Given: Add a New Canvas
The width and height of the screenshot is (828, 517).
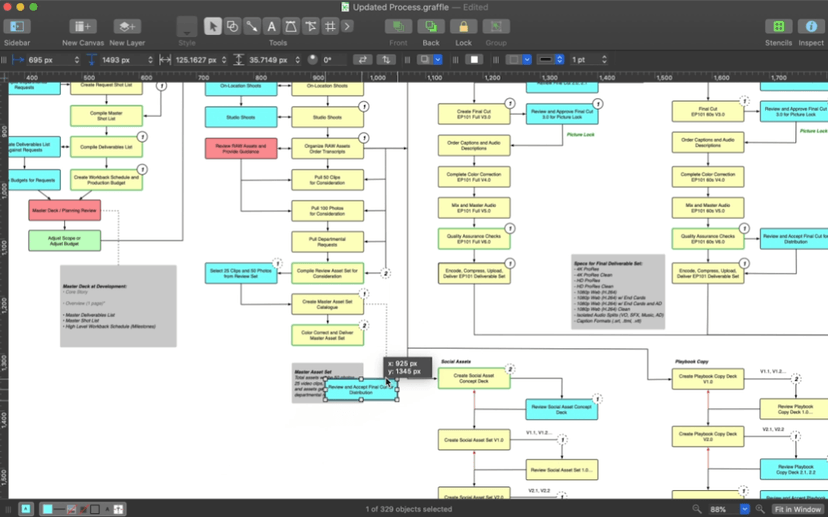Looking at the screenshot, I should [83, 26].
